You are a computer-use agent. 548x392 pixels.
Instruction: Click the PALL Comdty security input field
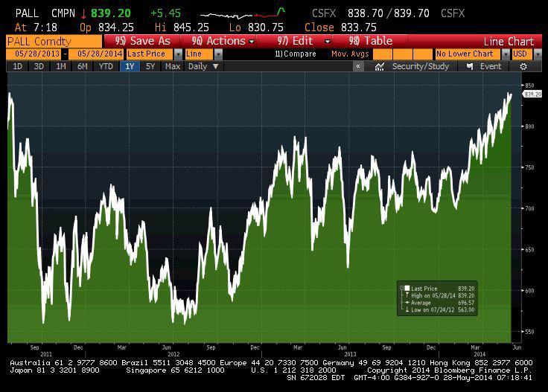[52, 42]
